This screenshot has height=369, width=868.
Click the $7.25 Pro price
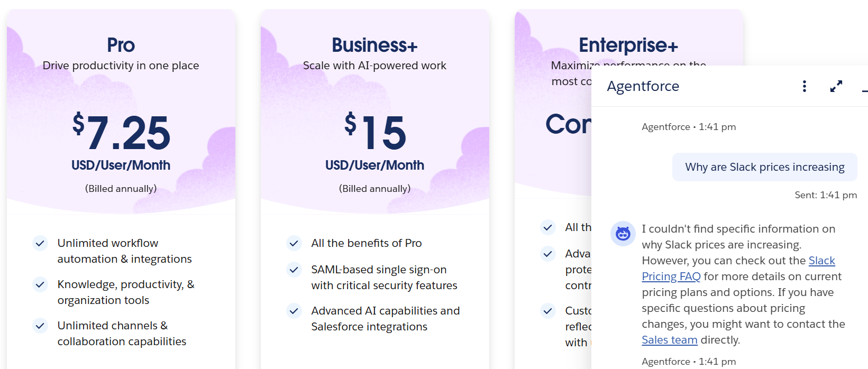pyautogui.click(x=121, y=132)
